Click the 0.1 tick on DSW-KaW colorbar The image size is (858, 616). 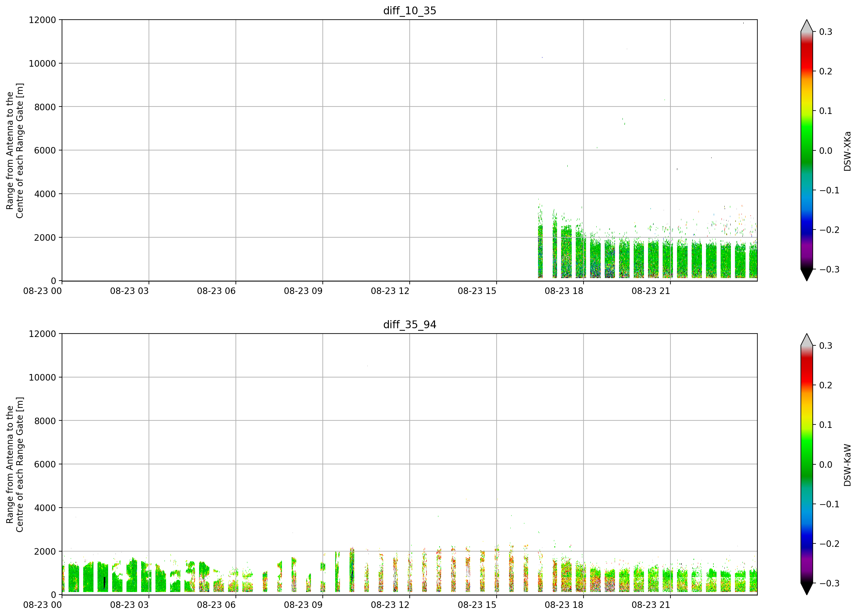[826, 425]
